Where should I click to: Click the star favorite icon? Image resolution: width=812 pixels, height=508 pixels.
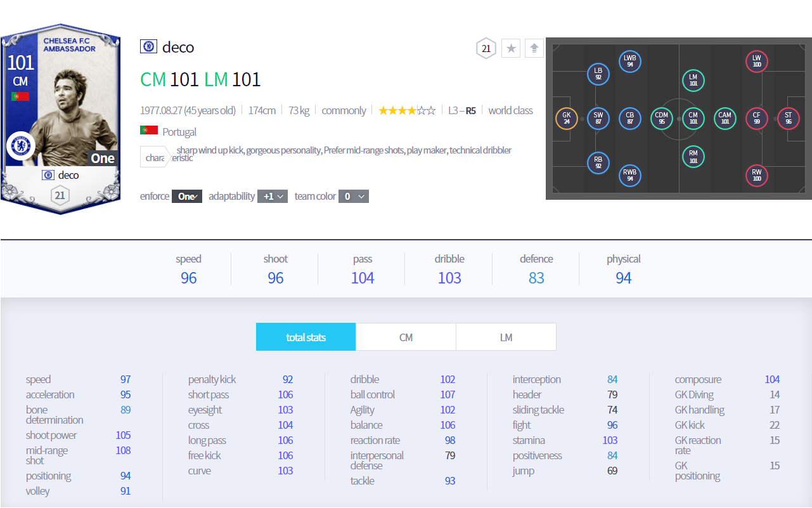(511, 48)
